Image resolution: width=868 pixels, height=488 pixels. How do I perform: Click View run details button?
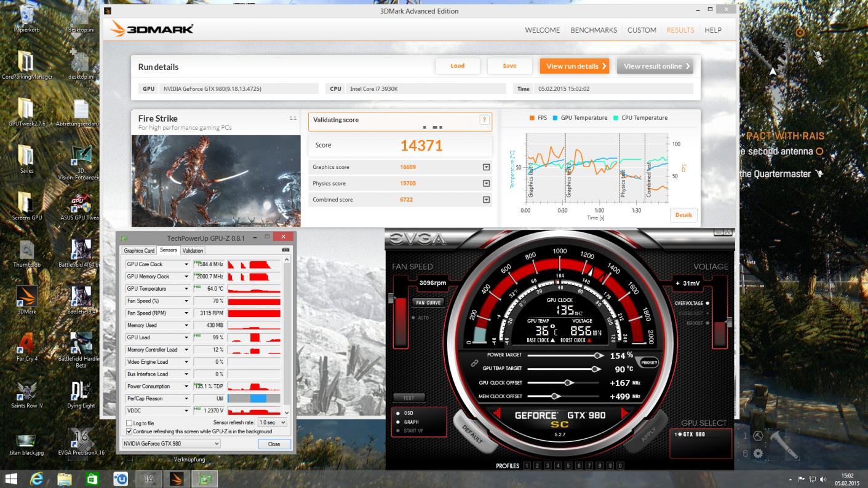(575, 66)
